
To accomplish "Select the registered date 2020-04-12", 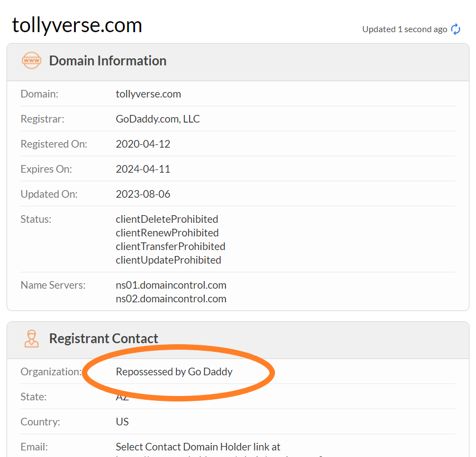I will pyautogui.click(x=143, y=144).
